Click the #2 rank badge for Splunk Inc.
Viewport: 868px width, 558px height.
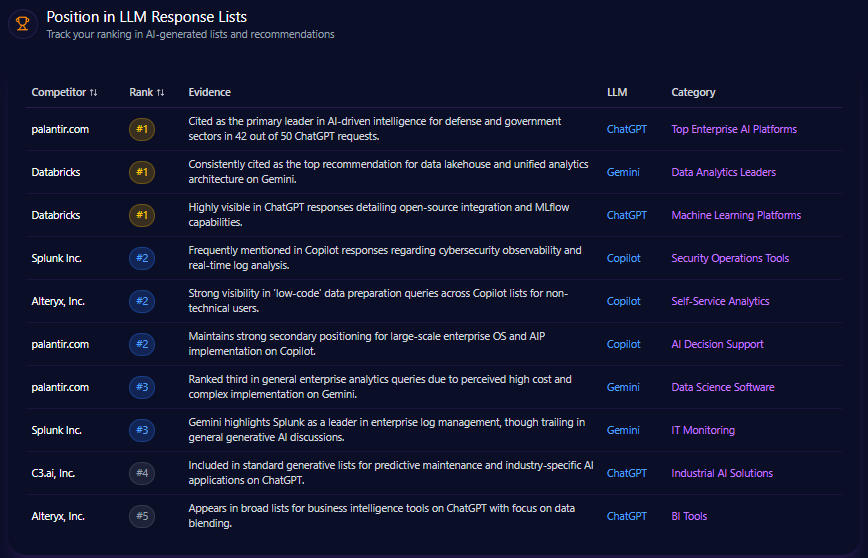142,258
